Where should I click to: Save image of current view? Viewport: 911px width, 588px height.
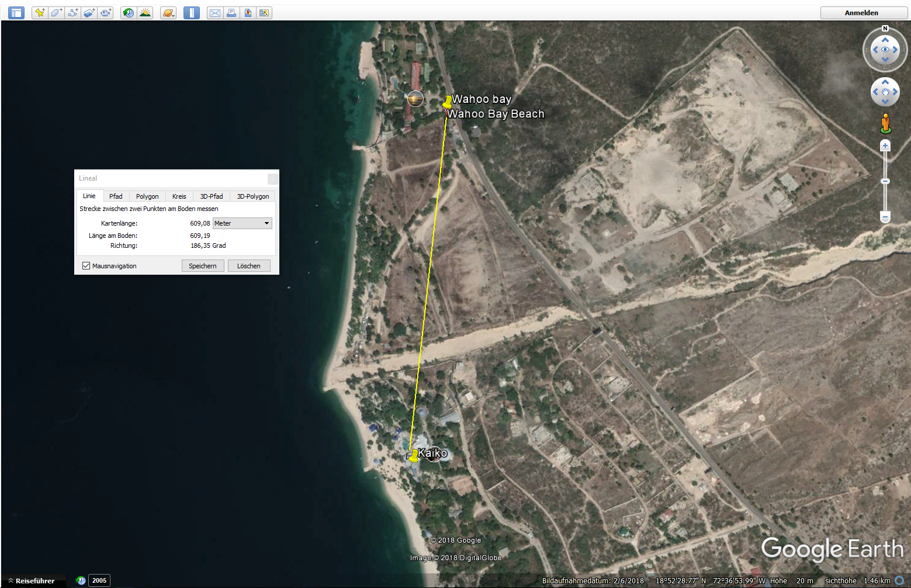point(248,12)
